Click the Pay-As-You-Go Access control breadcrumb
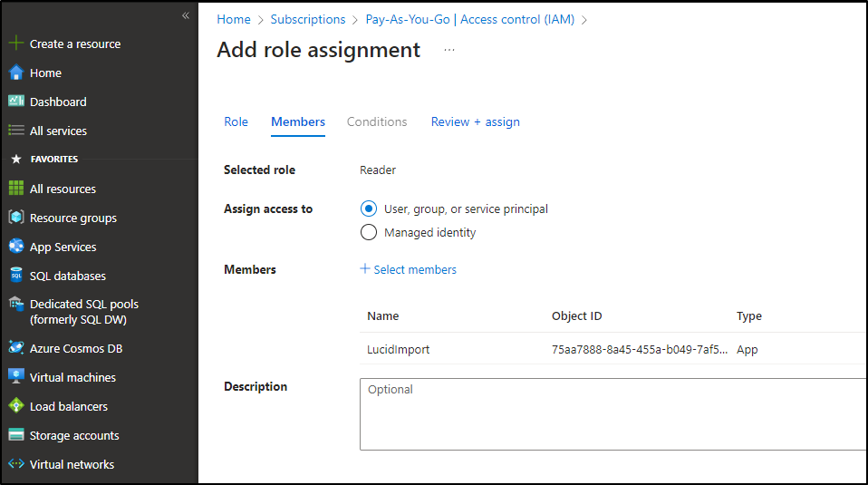Image resolution: width=868 pixels, height=485 pixels. (x=470, y=19)
